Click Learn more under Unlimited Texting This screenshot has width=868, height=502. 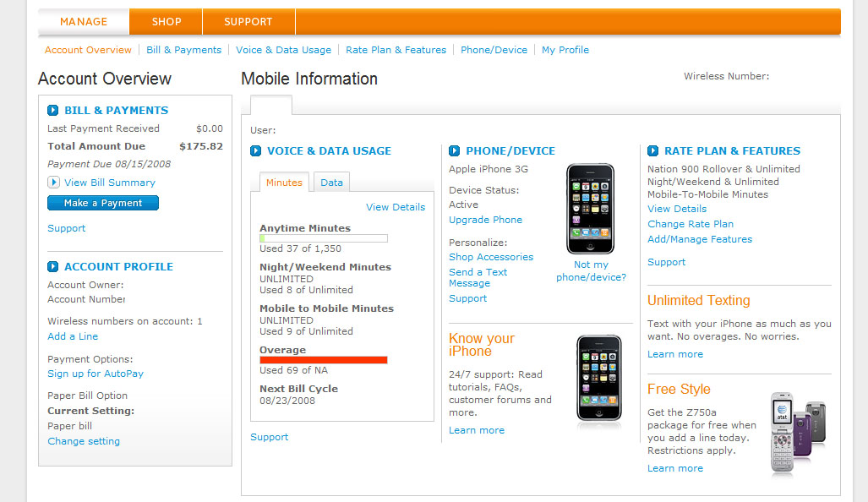(x=675, y=354)
